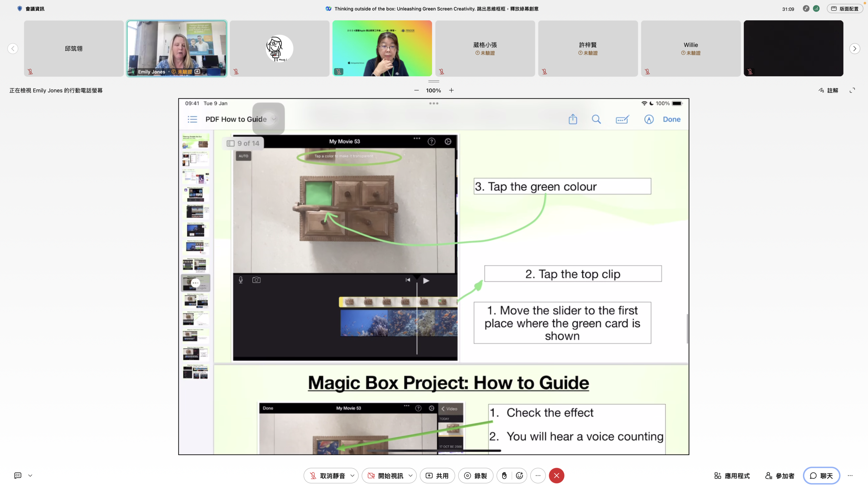Click the closed captions icon
The image size is (868, 488).
18,475
